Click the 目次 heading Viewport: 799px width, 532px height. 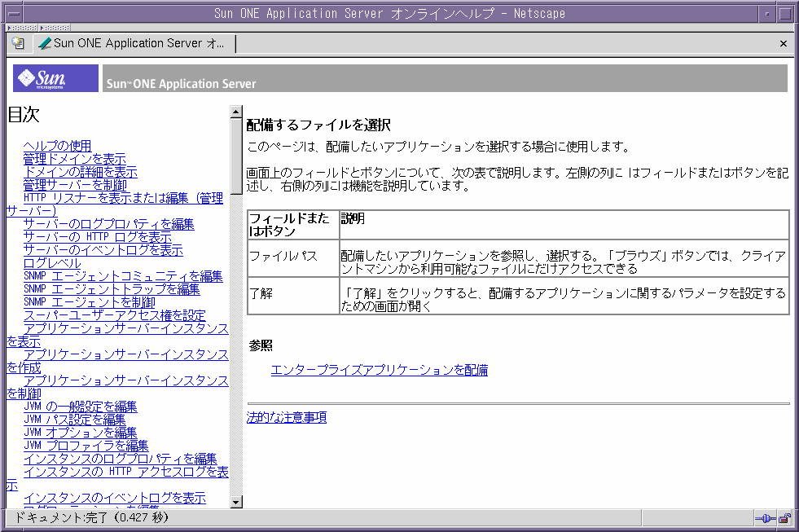24,115
